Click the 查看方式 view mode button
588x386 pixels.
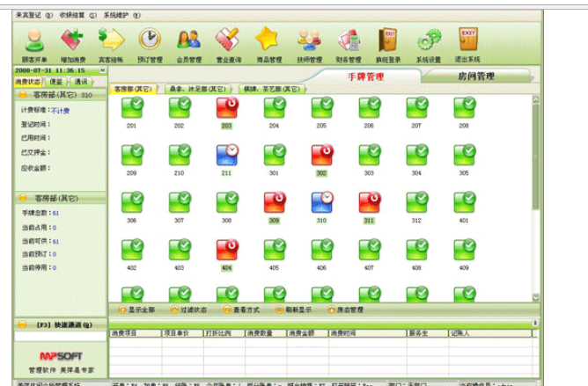click(241, 310)
